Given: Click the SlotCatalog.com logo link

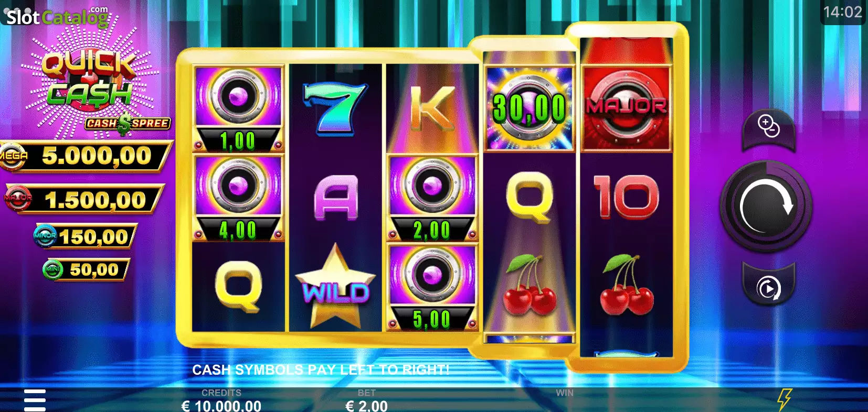Looking at the screenshot, I should [57, 17].
